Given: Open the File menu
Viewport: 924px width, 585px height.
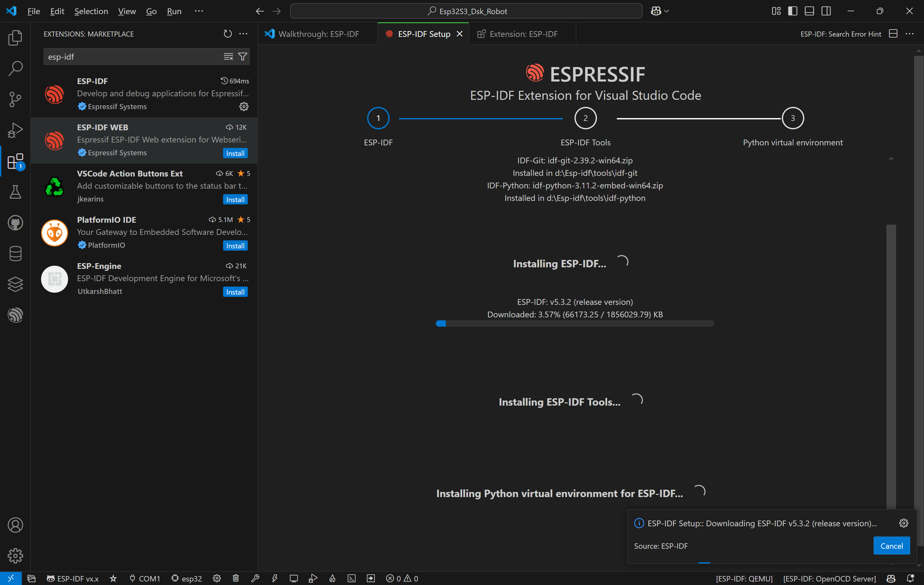Looking at the screenshot, I should coord(33,11).
